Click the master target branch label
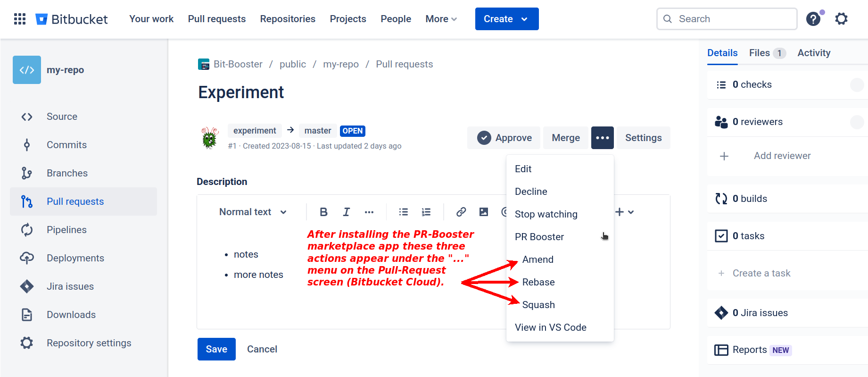Viewport: 868px width, 377px height. pos(318,131)
